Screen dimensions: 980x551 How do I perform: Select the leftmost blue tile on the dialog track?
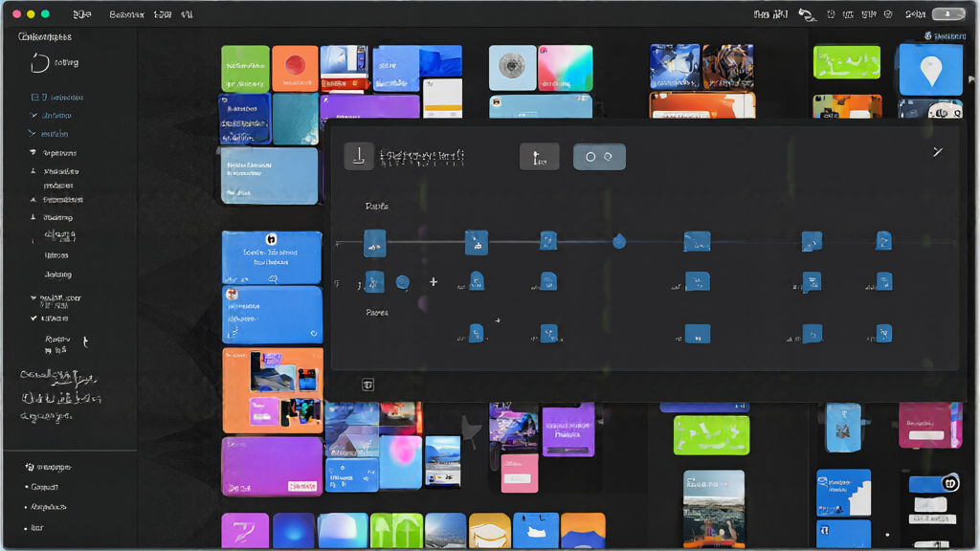click(375, 243)
